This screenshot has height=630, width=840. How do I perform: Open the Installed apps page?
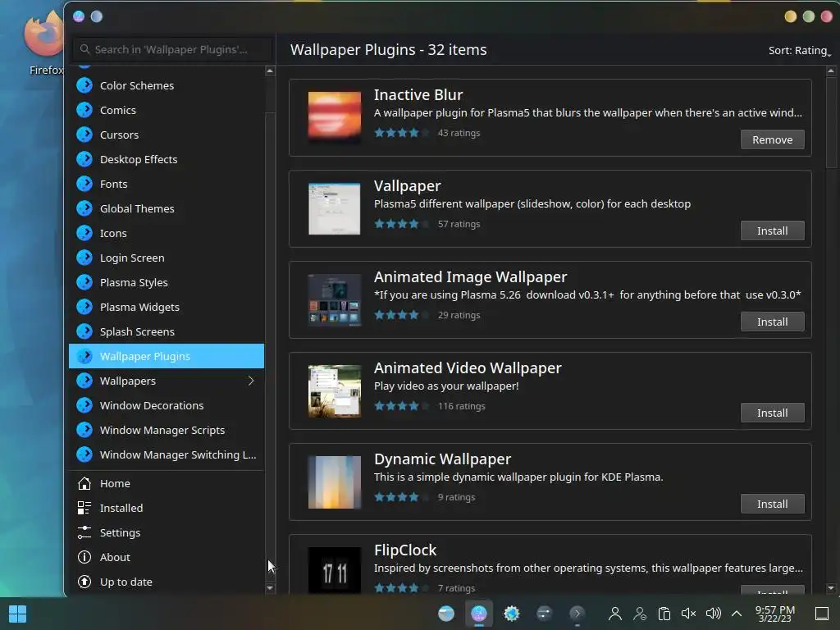coord(167,508)
